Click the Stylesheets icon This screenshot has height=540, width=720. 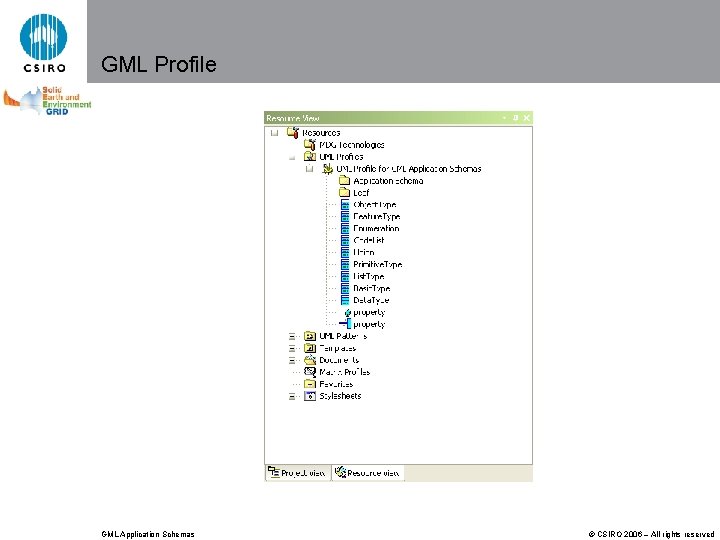click(310, 396)
